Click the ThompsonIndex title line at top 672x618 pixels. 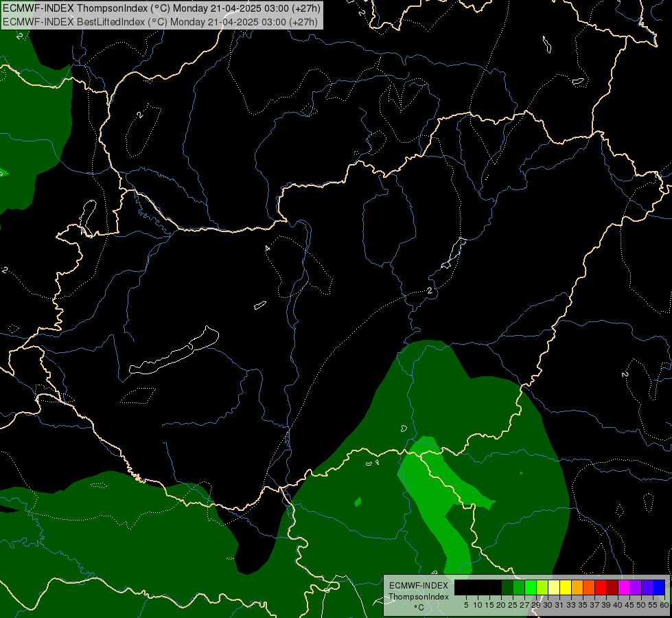(x=161, y=8)
